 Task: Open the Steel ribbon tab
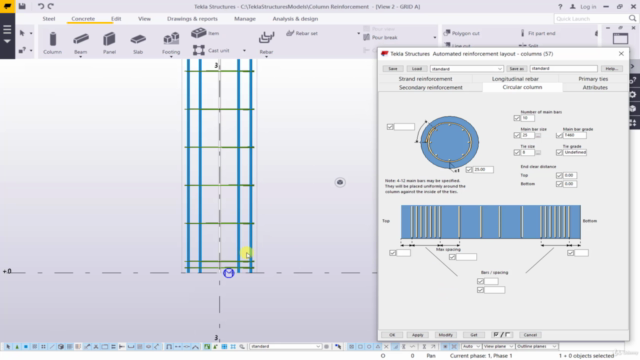coord(49,19)
